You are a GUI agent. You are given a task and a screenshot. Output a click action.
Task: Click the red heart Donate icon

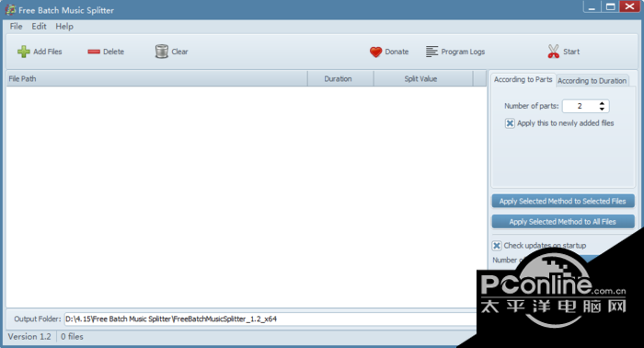[375, 52]
